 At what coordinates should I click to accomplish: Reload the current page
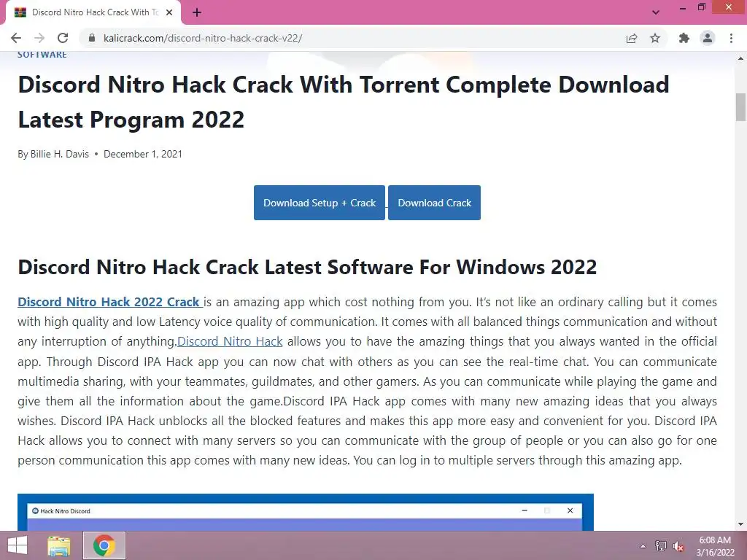pos(63,38)
